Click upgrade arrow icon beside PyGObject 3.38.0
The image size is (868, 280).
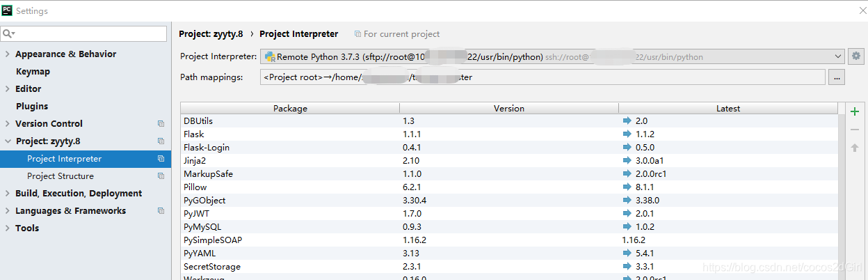tap(627, 201)
